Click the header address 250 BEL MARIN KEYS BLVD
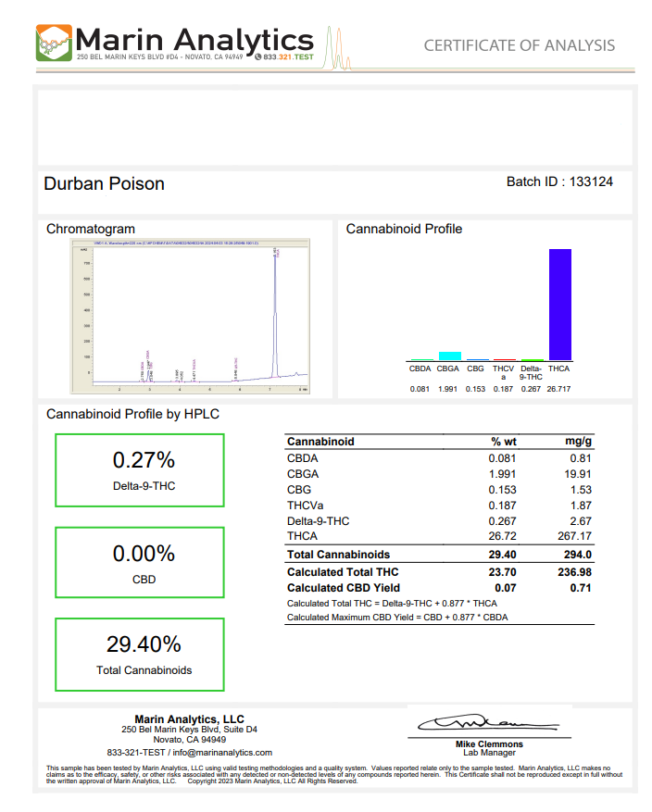Image resolution: width=652 pixels, height=812 pixels. point(159,57)
